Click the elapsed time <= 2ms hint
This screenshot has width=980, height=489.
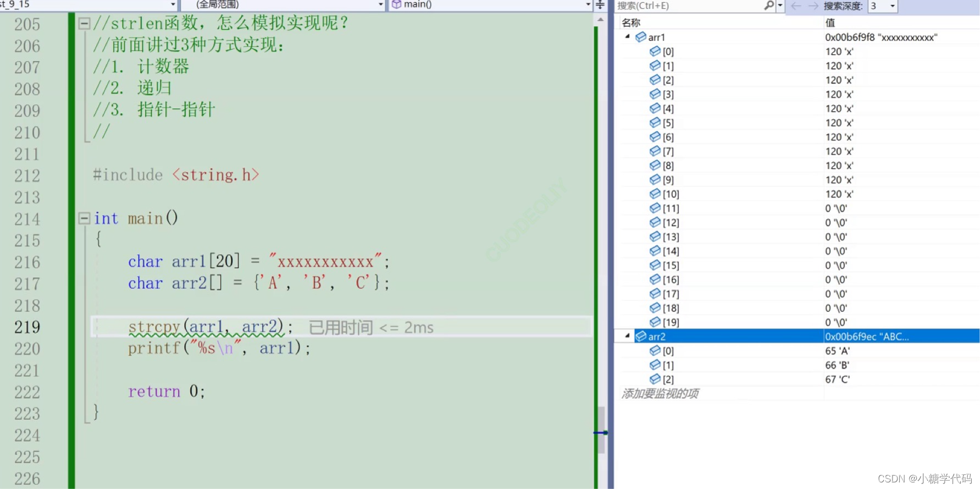tap(371, 327)
